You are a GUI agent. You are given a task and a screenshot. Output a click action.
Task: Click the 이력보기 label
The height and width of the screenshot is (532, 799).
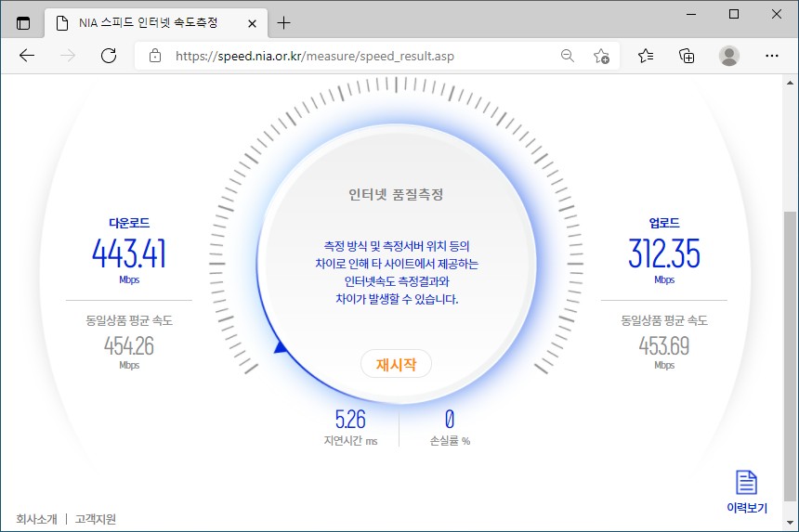tap(747, 508)
